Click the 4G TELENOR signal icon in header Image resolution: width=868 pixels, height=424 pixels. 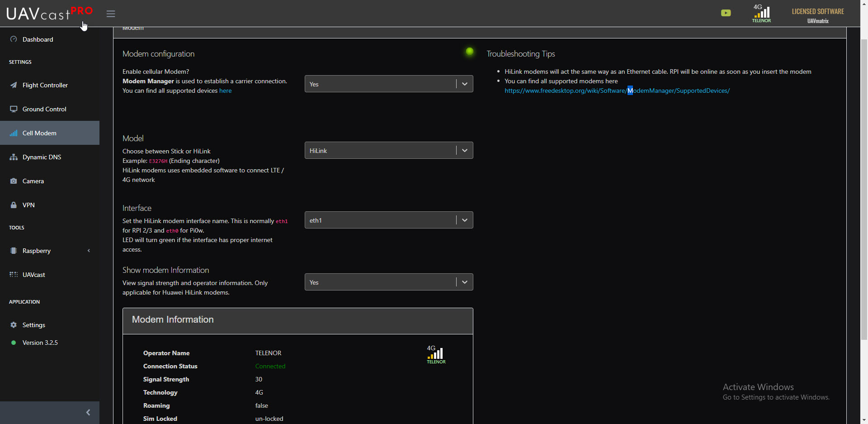pyautogui.click(x=762, y=13)
